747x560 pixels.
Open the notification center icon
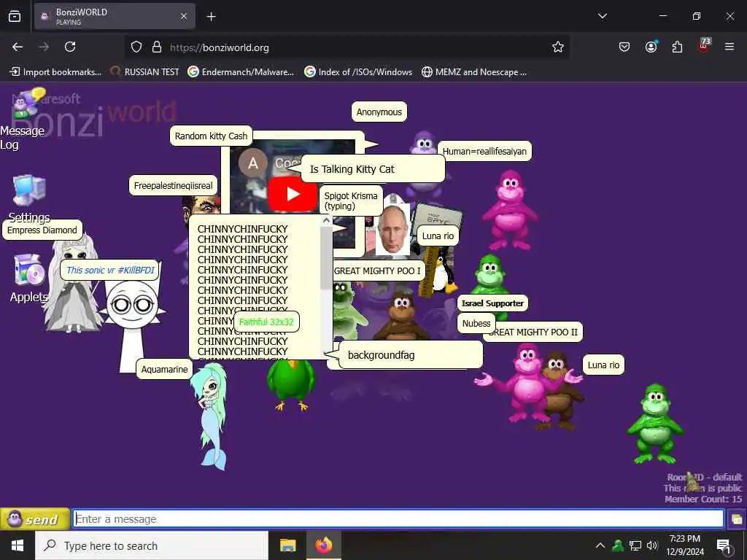pos(724,545)
